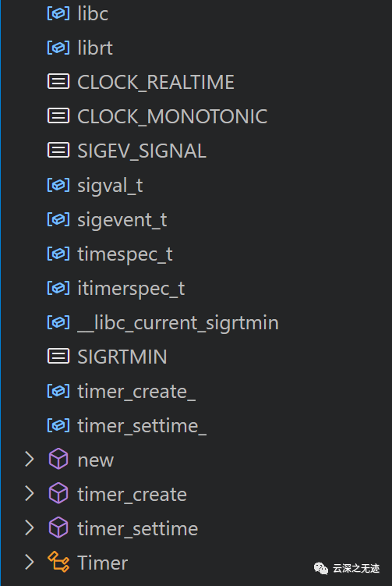This screenshot has width=392, height=586.
Task: Expand the timer_create method node
Action: pyautogui.click(x=29, y=494)
